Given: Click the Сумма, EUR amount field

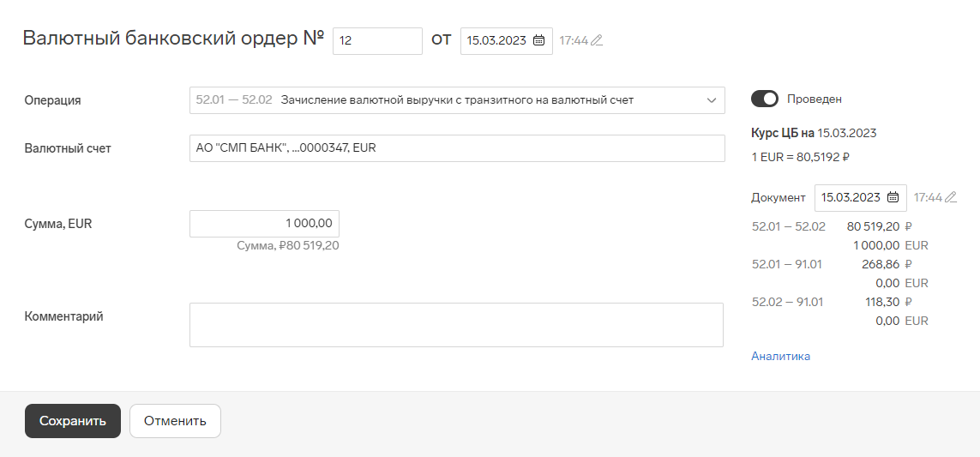Looking at the screenshot, I should [264, 224].
